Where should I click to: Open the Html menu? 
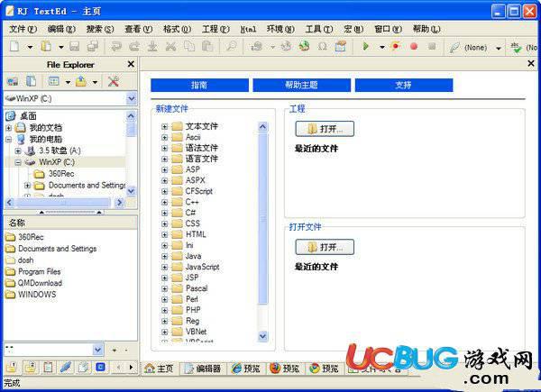tap(248, 29)
